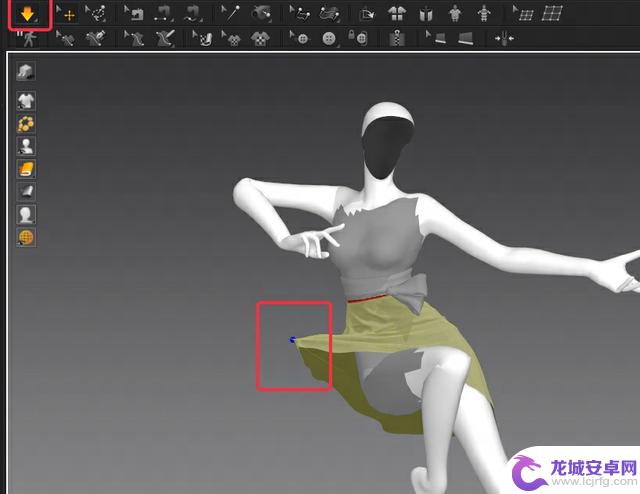The height and width of the screenshot is (494, 640).
Task: Toggle the orange globe Environment map icon
Action: pyautogui.click(x=26, y=237)
